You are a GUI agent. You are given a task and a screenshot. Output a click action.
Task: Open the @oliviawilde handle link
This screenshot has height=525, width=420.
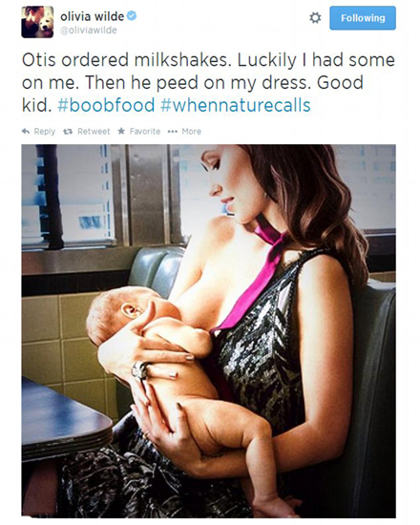point(89,31)
